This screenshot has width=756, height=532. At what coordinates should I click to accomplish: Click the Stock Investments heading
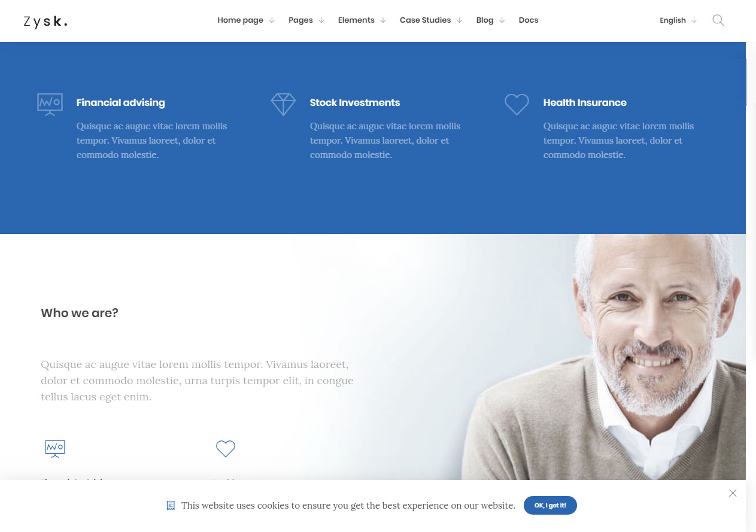[355, 103]
